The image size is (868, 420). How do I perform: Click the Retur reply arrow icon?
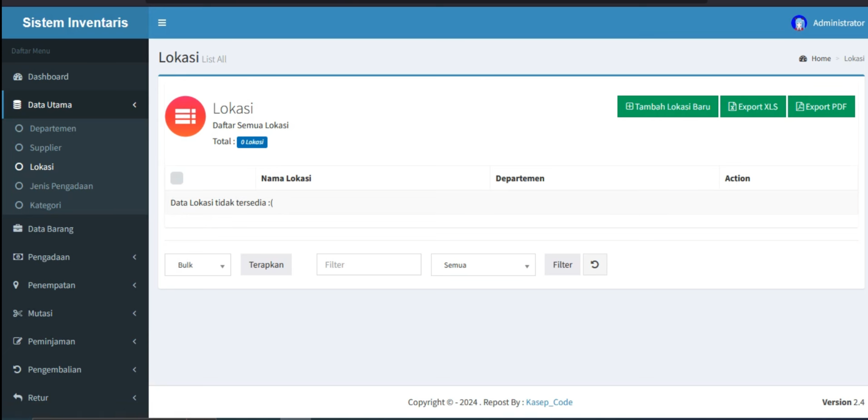pyautogui.click(x=18, y=397)
